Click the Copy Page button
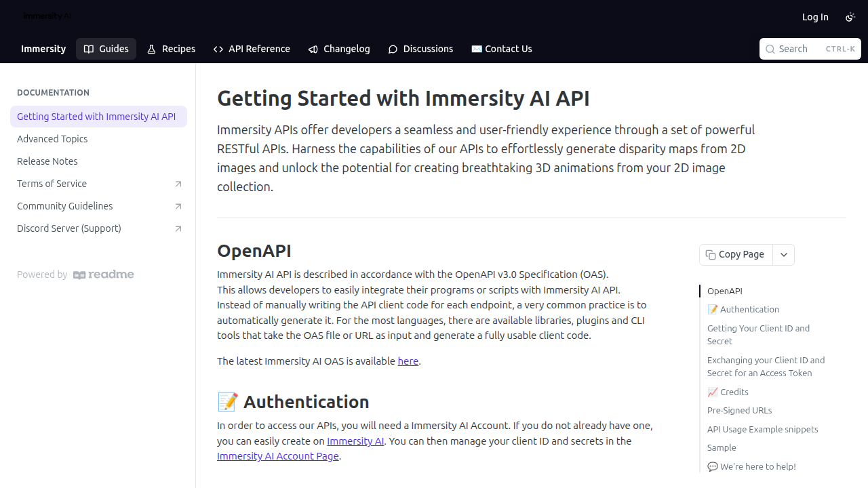The image size is (868, 488). (736, 255)
